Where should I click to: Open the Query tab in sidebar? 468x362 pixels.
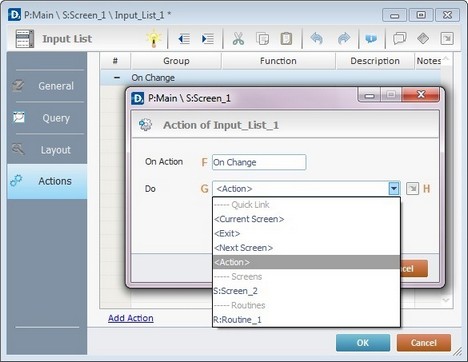[47, 118]
